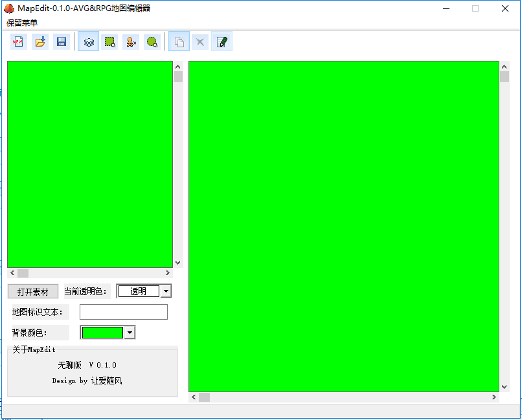Toggle the layers stack tool
This screenshot has height=420, width=522.
[89, 42]
